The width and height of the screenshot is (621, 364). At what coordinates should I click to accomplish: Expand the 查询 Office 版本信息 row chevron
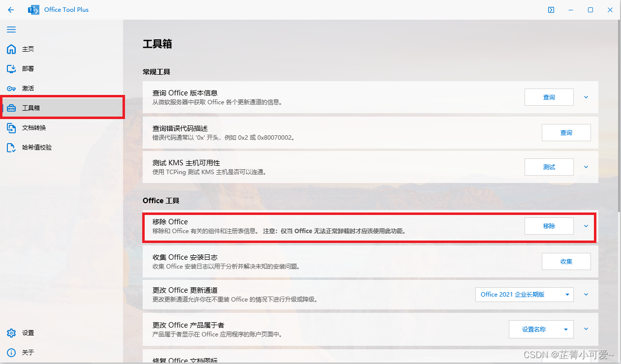tap(586, 97)
